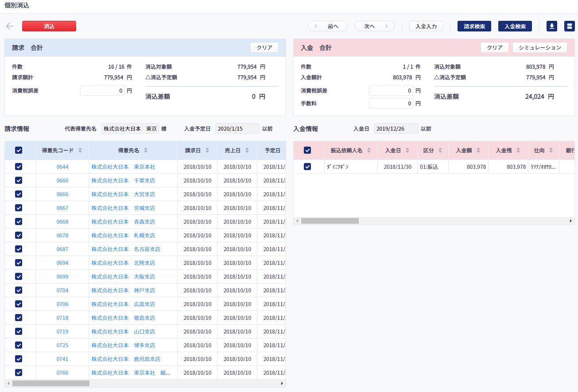Click right arrow of 入金 table scrollbar

coord(571,221)
